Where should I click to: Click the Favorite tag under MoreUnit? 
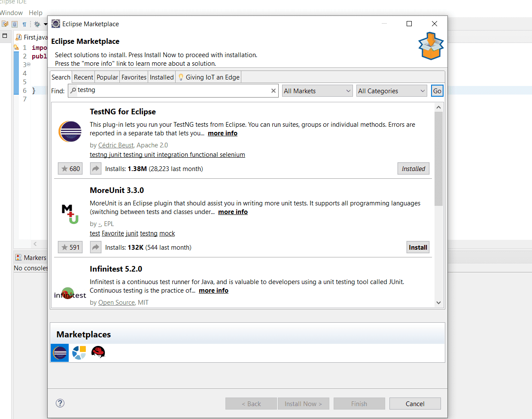pyautogui.click(x=113, y=233)
